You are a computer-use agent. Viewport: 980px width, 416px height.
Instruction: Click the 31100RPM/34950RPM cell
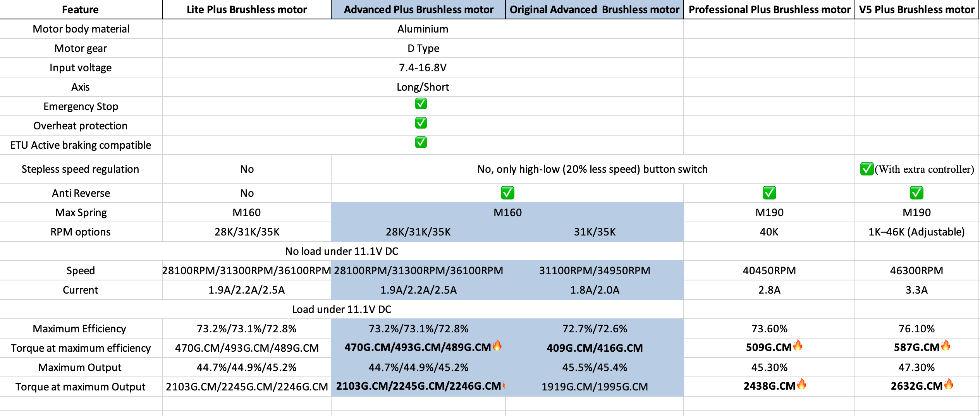pyautogui.click(x=595, y=271)
